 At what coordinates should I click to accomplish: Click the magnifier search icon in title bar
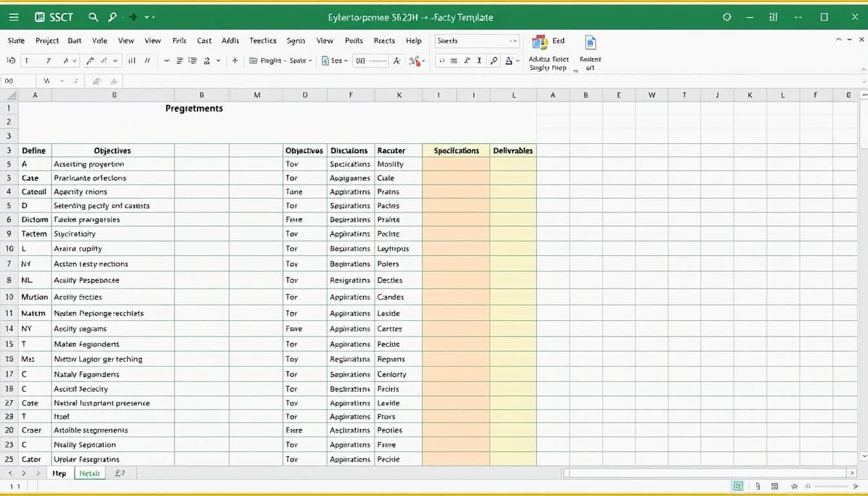click(x=93, y=17)
